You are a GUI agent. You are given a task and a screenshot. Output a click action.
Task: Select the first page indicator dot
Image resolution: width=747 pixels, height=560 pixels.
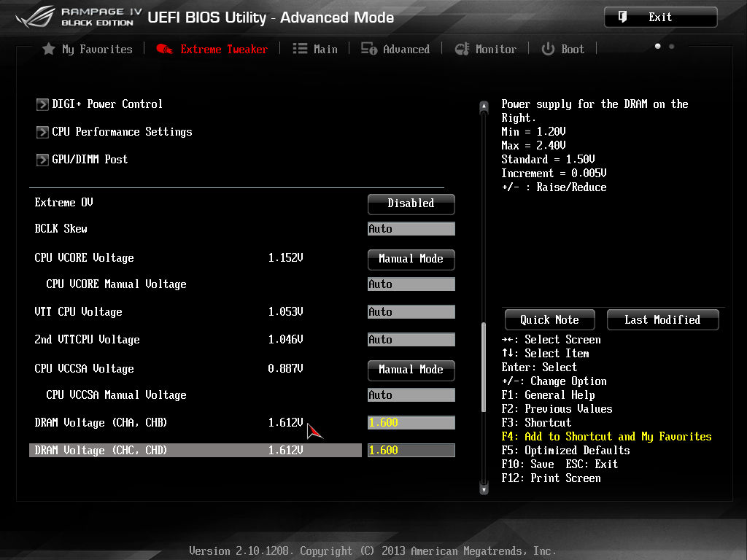tap(658, 46)
